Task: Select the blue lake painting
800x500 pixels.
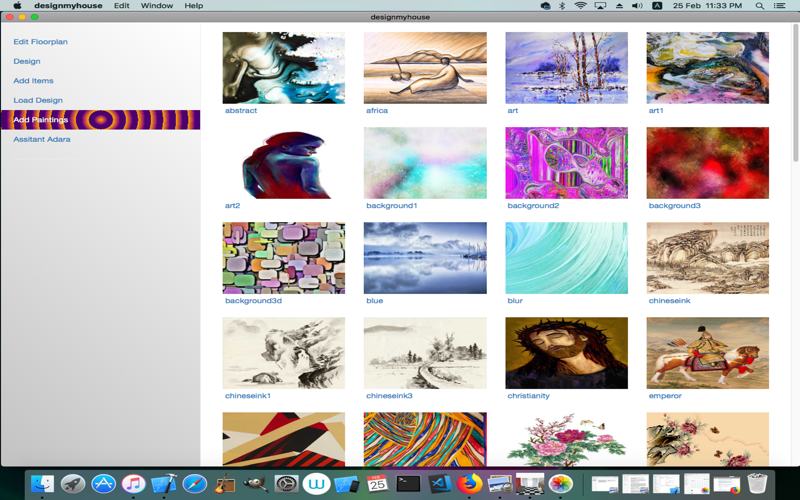Action: click(425, 258)
